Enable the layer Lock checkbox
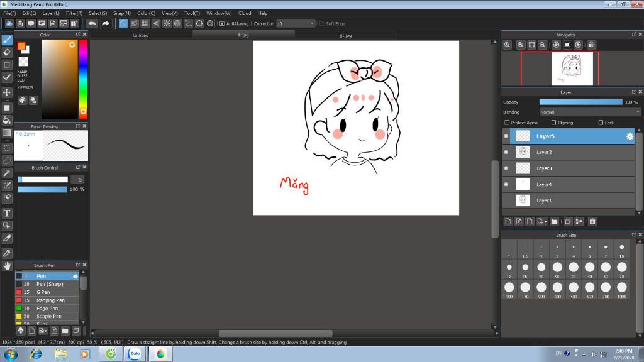 coord(601,123)
